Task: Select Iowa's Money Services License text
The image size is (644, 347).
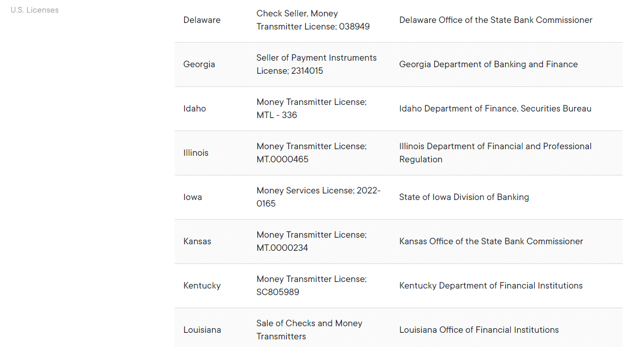Action: tap(318, 197)
